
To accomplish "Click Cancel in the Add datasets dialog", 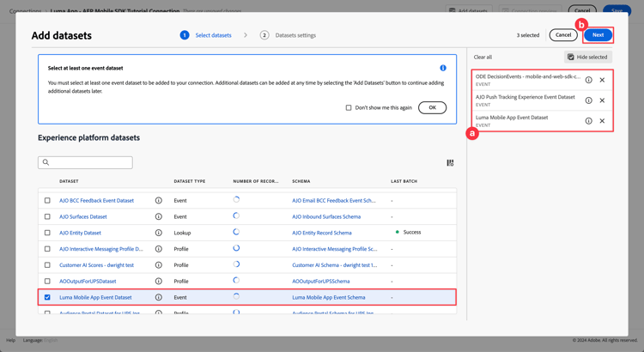I will [562, 35].
